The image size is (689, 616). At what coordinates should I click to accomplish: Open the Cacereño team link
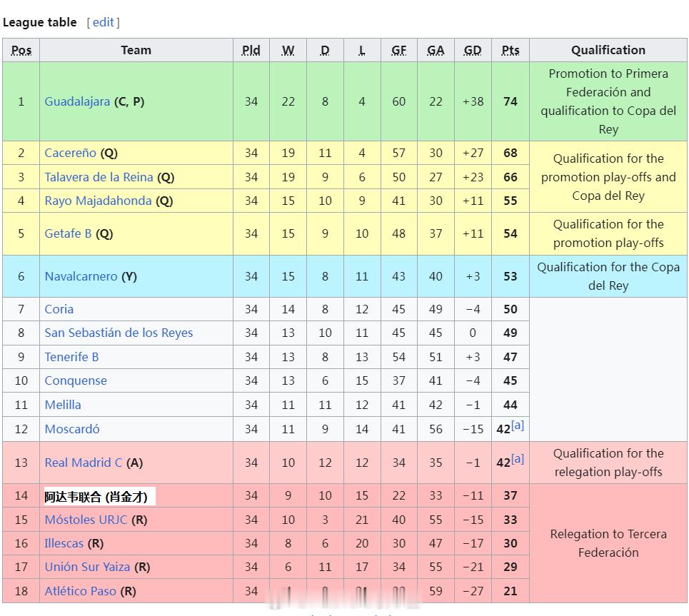click(x=70, y=153)
